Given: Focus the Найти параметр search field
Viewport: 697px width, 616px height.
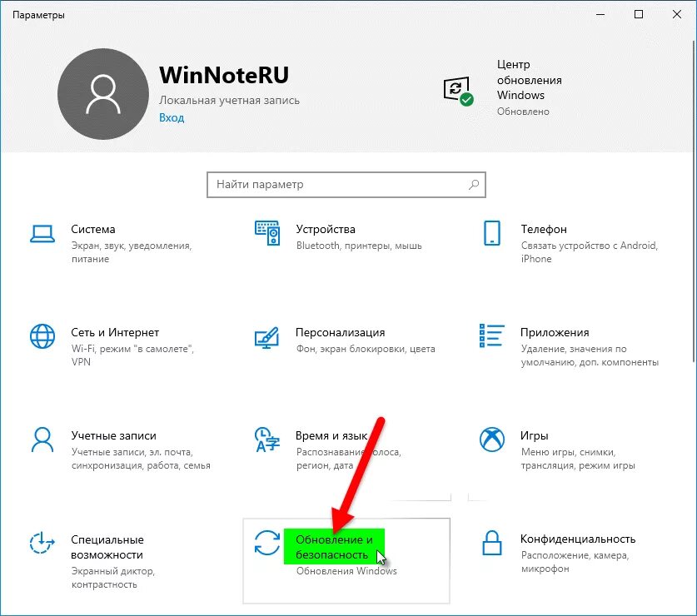Looking at the screenshot, I should [x=346, y=185].
